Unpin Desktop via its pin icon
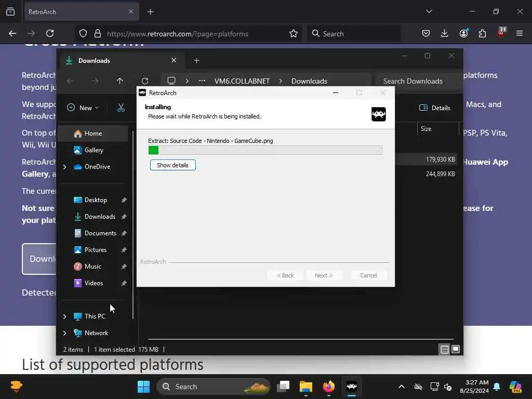This screenshot has width=532, height=399. (124, 200)
